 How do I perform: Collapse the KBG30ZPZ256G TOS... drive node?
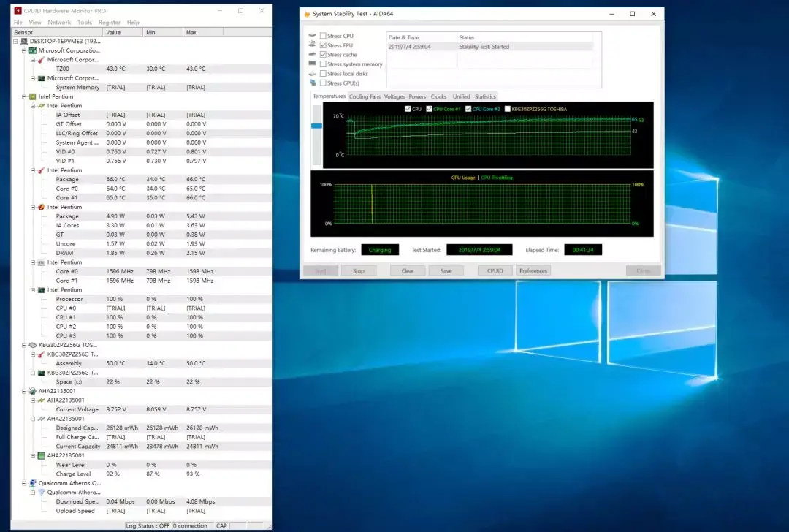coord(23,345)
